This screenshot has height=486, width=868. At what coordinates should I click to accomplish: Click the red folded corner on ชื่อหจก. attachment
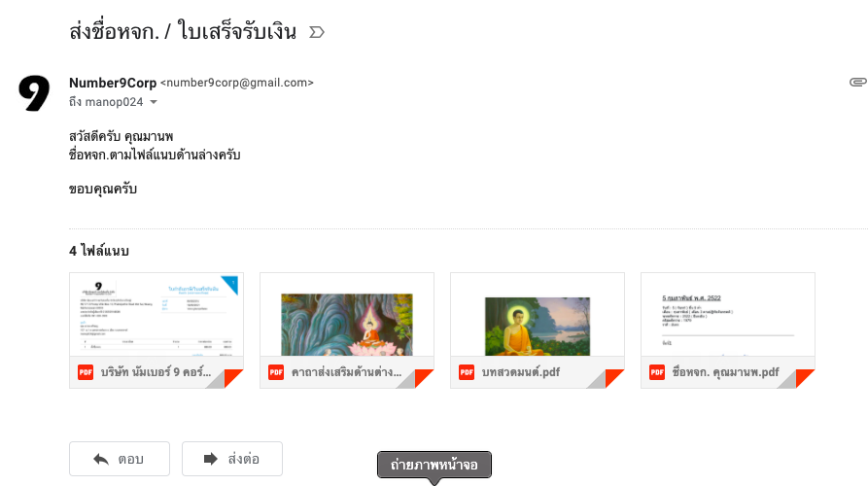(x=806, y=378)
